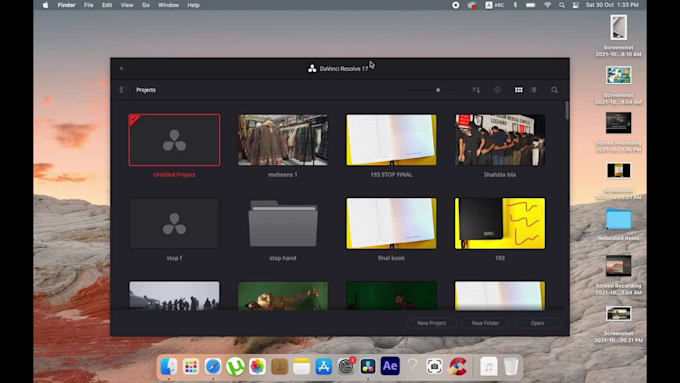Click the Bluetooth menu bar icon
The image size is (680, 383).
coord(515,5)
